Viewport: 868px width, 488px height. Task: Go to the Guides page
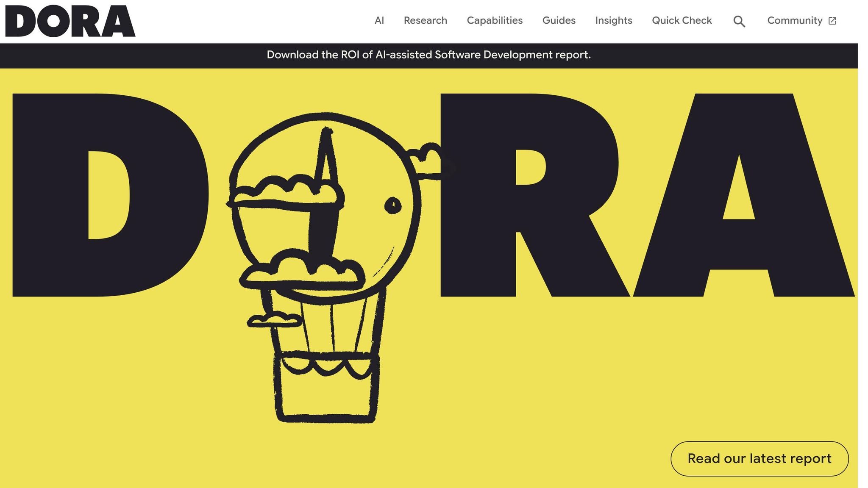pos(559,20)
